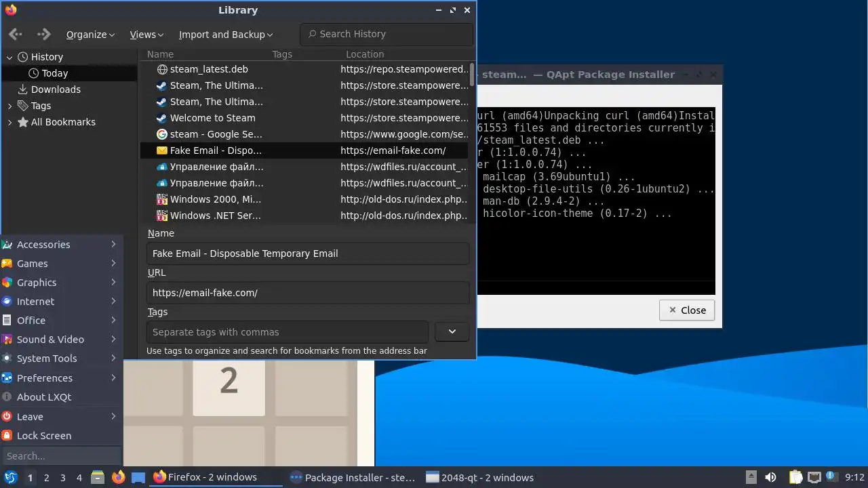
Task: Click the Search History field
Action: click(x=387, y=34)
